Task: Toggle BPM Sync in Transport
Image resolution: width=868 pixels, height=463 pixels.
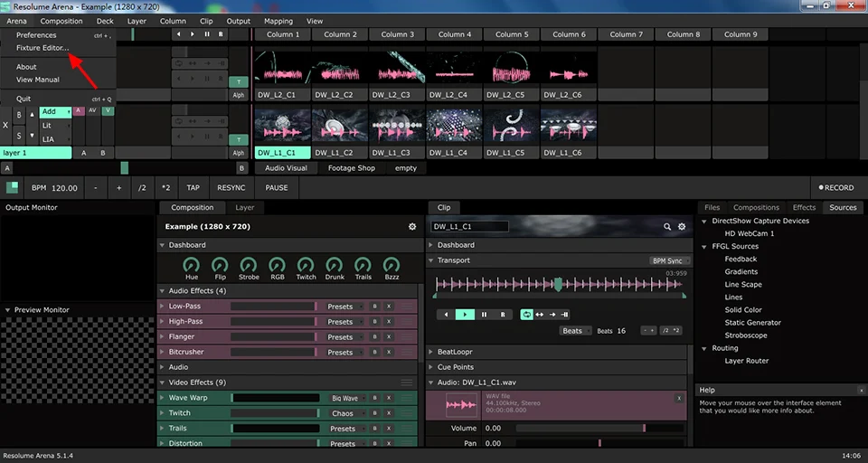Action: click(670, 260)
